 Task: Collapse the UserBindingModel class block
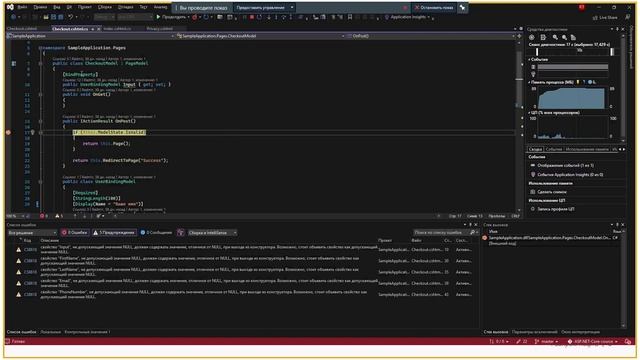(40, 182)
